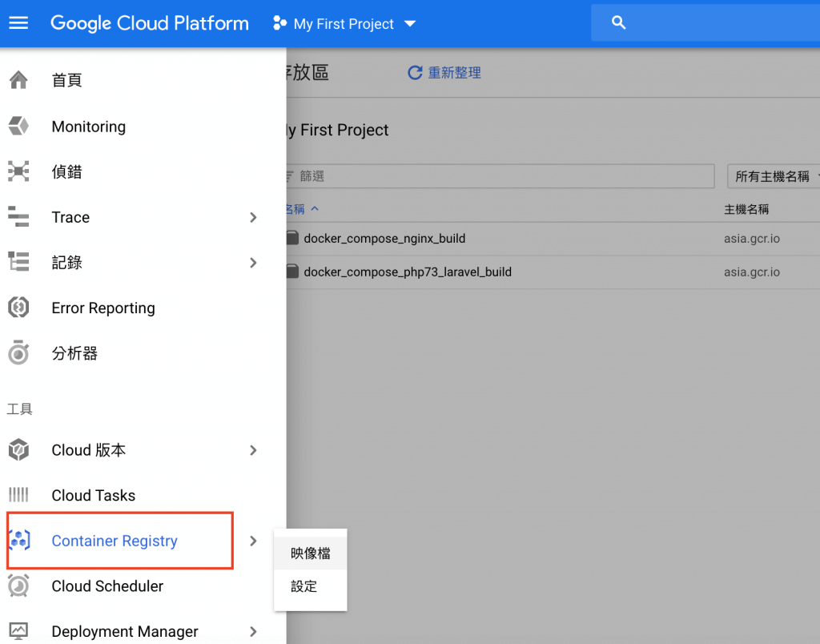Expand the Deployment Manager submenu chevron
820x644 pixels.
point(253,631)
